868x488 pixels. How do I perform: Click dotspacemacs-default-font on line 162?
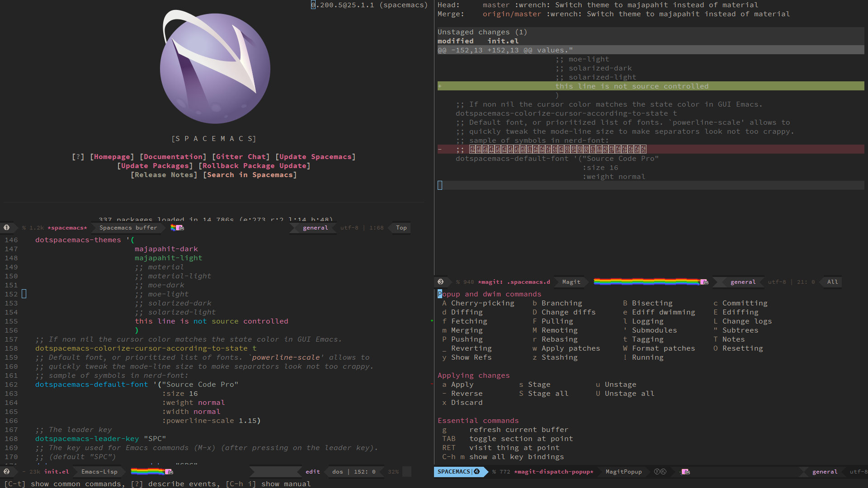tap(92, 385)
